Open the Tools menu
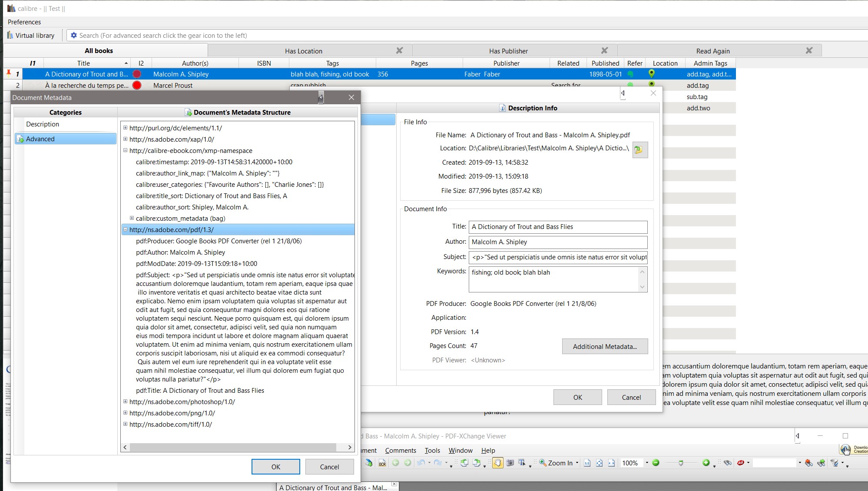 click(432, 451)
